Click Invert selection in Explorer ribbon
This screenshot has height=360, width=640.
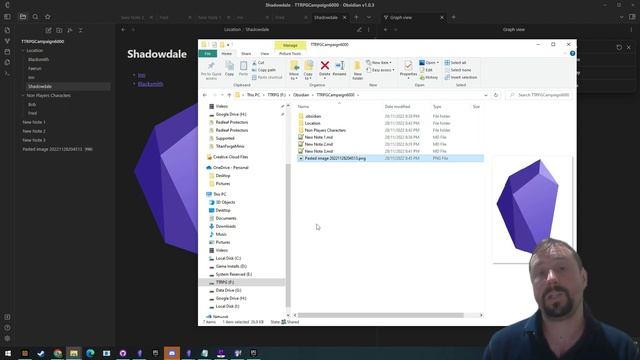pos(460,77)
